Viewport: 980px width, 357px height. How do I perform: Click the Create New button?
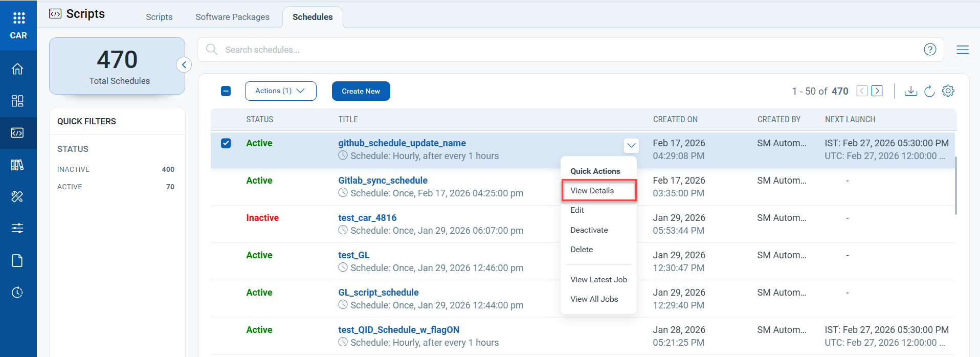pyautogui.click(x=361, y=91)
